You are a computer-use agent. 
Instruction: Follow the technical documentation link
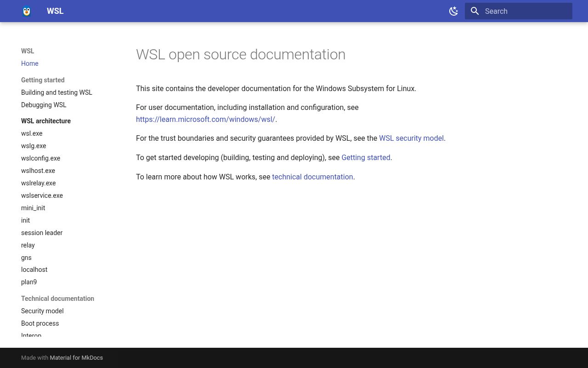point(312,177)
